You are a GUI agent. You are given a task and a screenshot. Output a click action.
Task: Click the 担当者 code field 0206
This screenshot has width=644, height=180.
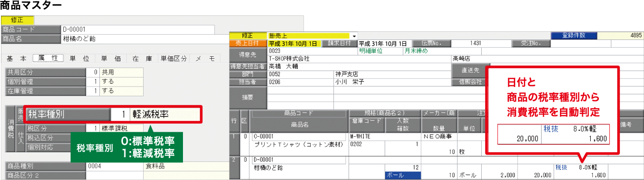click(x=301, y=82)
